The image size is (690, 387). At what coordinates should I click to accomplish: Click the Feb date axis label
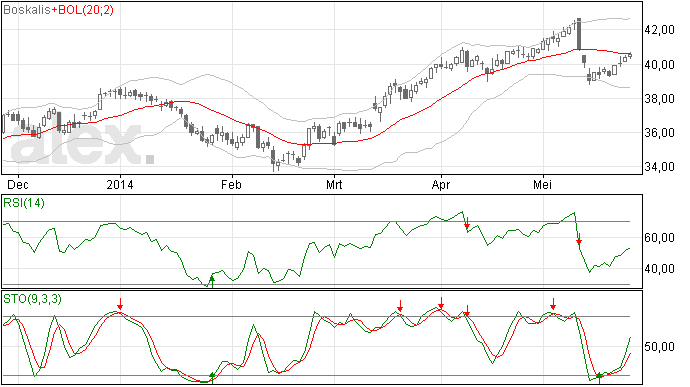pyautogui.click(x=231, y=184)
